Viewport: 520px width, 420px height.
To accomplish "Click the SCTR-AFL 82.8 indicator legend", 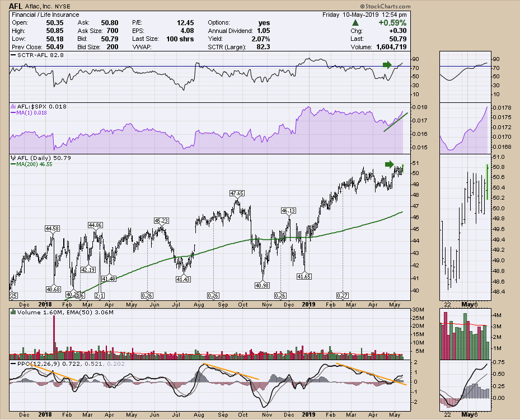I will click(x=37, y=55).
